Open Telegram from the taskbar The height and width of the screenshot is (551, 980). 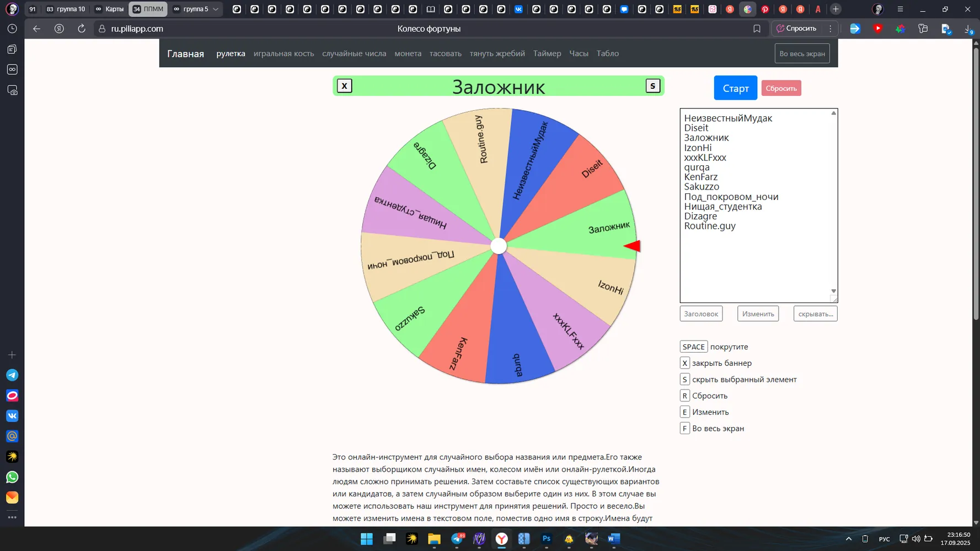click(457, 539)
